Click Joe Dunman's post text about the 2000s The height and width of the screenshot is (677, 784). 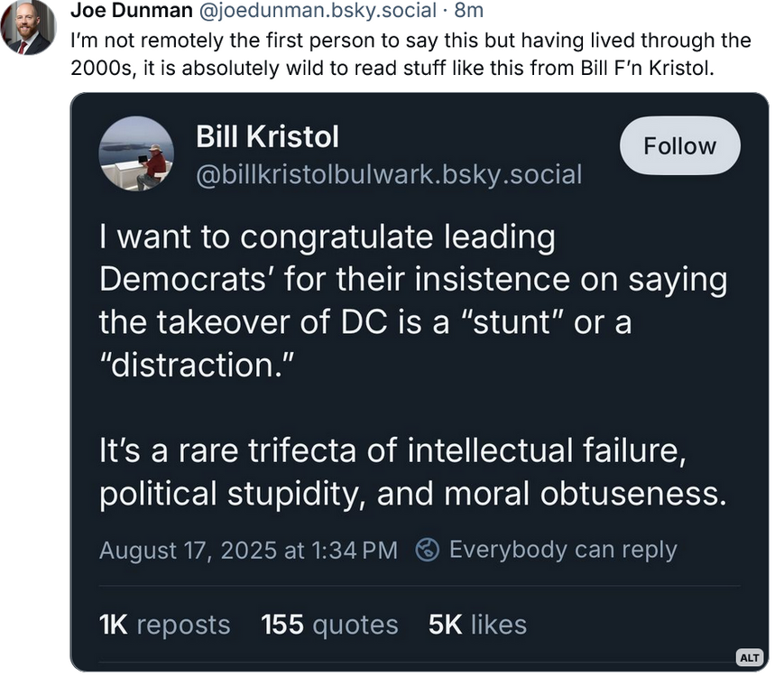[410, 55]
